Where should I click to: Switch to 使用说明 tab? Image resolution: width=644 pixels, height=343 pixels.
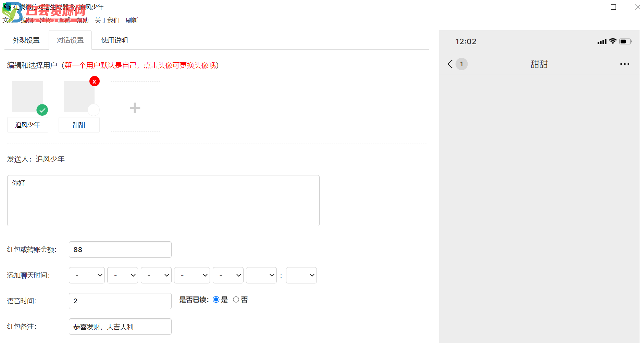coord(114,40)
